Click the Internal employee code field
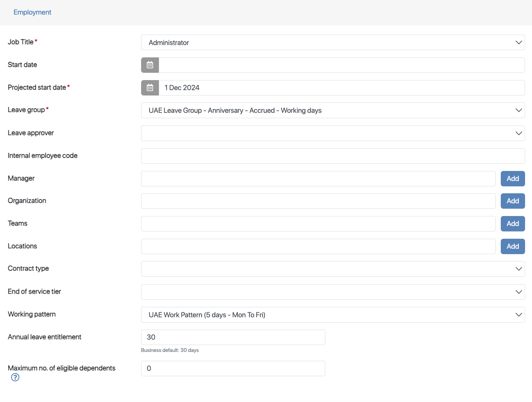The width and height of the screenshot is (532, 402). (333, 156)
